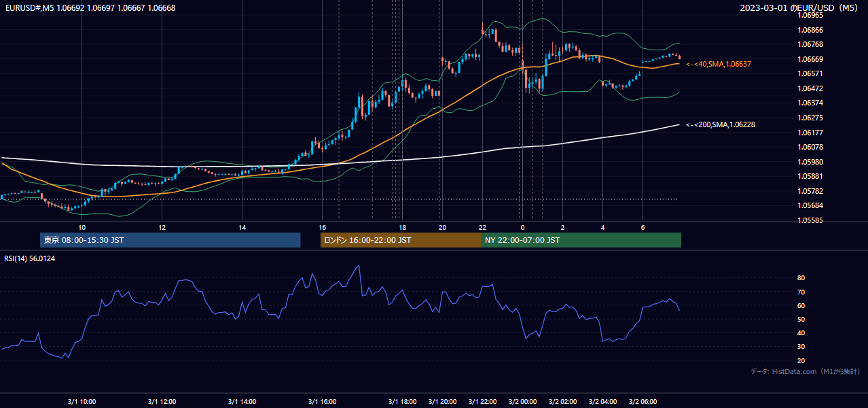This screenshot has width=868, height=408.
Task: Click the bottom time label 3/2 06:00
Action: pyautogui.click(x=643, y=402)
